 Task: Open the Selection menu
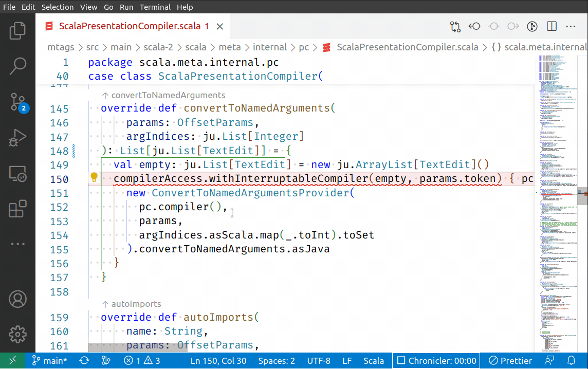click(x=58, y=7)
